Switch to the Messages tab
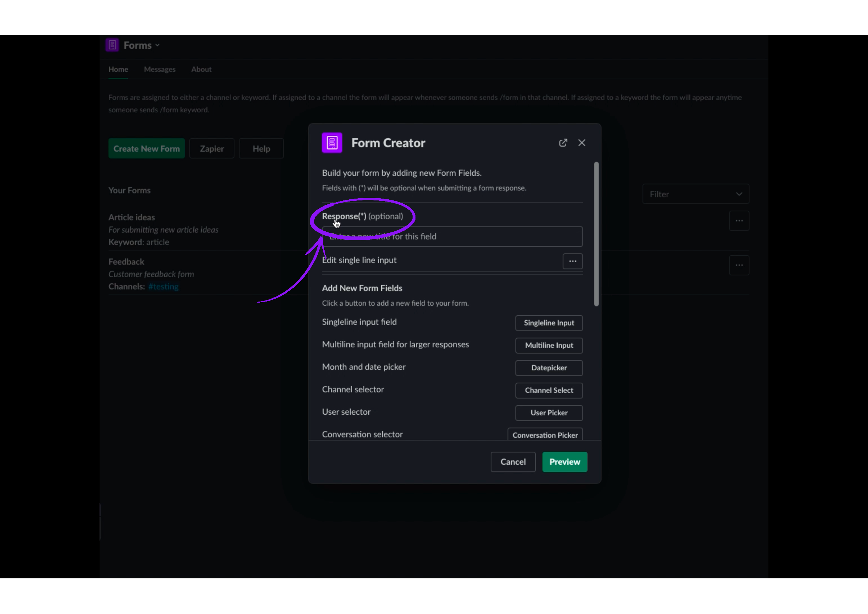 coord(160,69)
